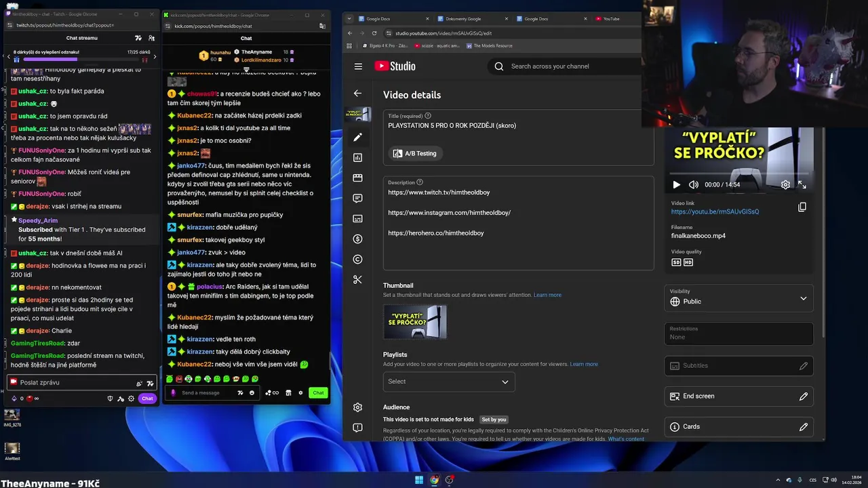Switch to first Google Docs tab

point(393,18)
